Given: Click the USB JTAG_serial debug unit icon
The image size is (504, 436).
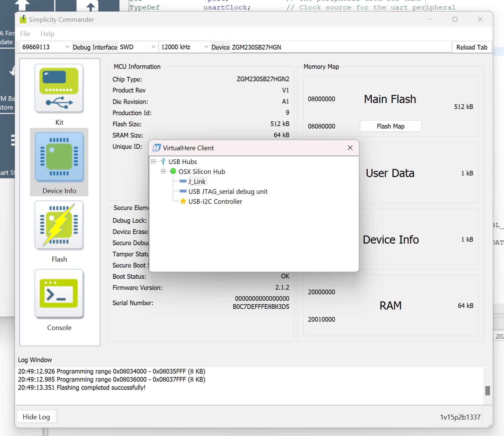Looking at the screenshot, I should (x=183, y=191).
